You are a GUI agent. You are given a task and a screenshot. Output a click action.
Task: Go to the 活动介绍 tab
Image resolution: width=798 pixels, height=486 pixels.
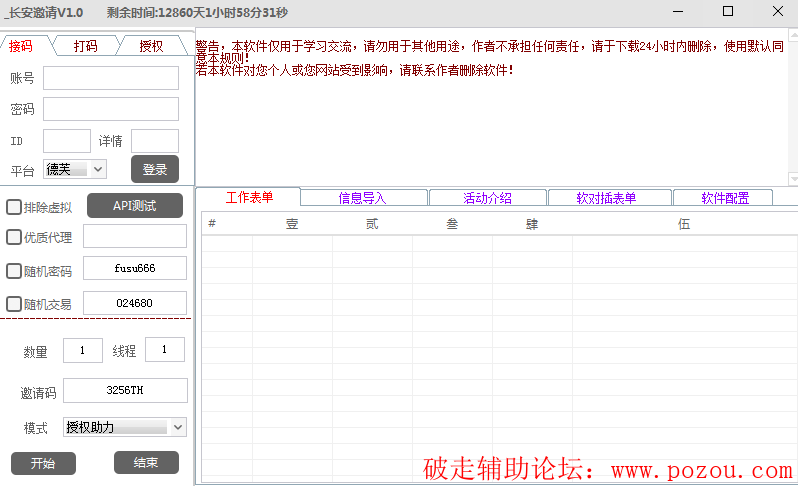click(487, 198)
